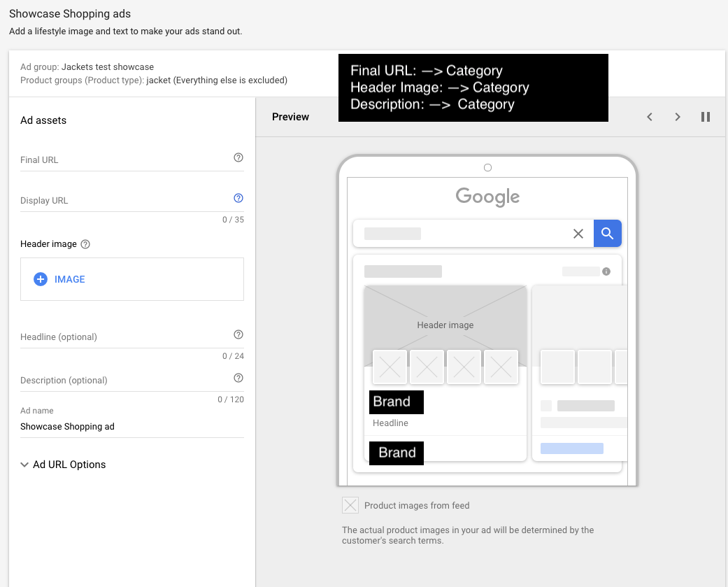728x587 pixels.
Task: Click the 'Ad assets' heading
Action: pyautogui.click(x=43, y=120)
